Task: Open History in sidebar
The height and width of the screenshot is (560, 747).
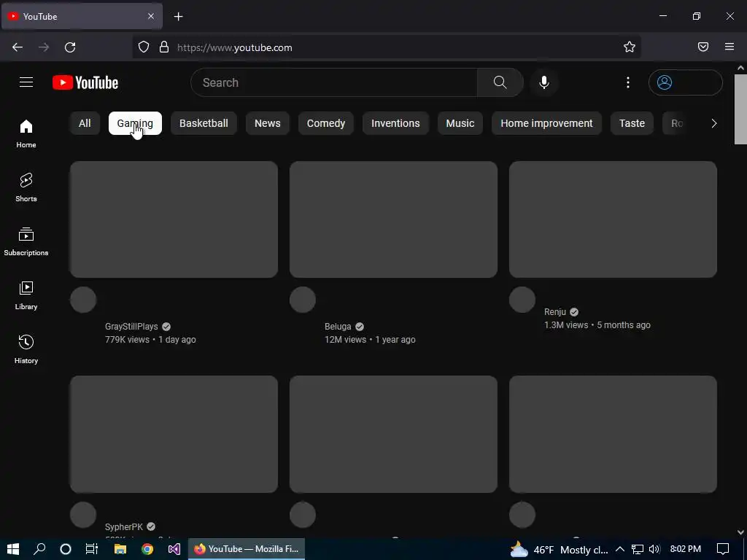Action: pos(26,349)
